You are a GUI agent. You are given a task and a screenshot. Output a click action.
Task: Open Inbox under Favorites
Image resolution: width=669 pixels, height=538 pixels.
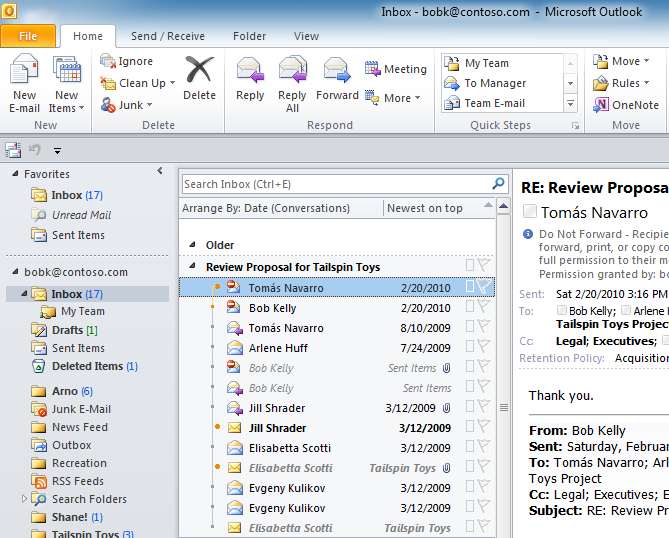coord(67,195)
